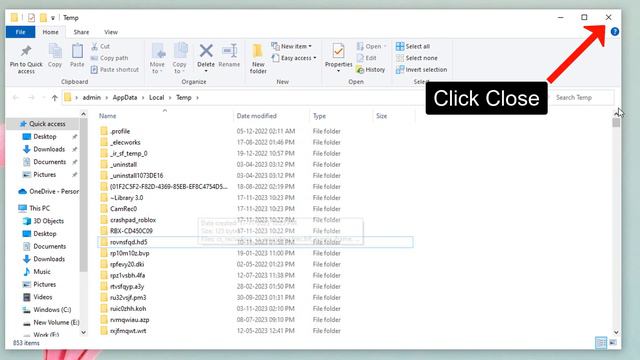Open the blue Help question icon
Screen dimensions: 640x360
pos(615,32)
